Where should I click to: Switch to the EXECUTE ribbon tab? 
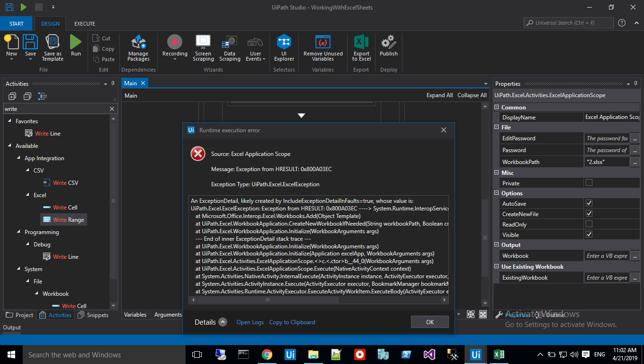[x=85, y=24]
